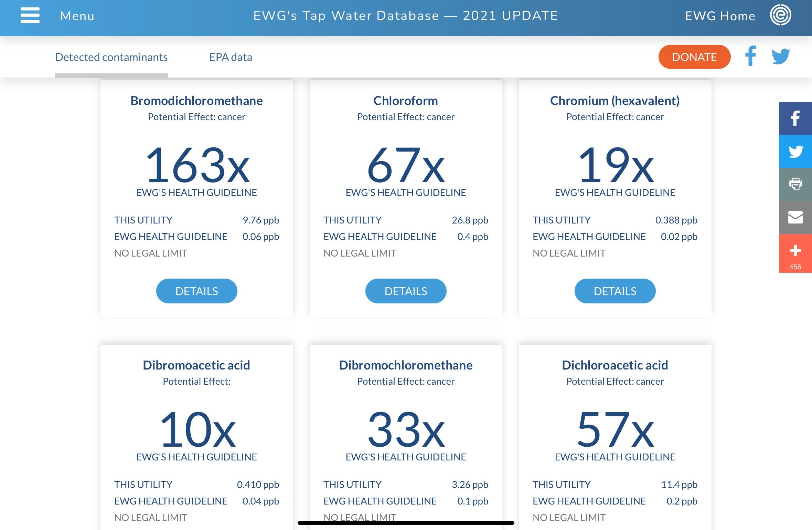Click the EWG circular logo

coord(780,15)
